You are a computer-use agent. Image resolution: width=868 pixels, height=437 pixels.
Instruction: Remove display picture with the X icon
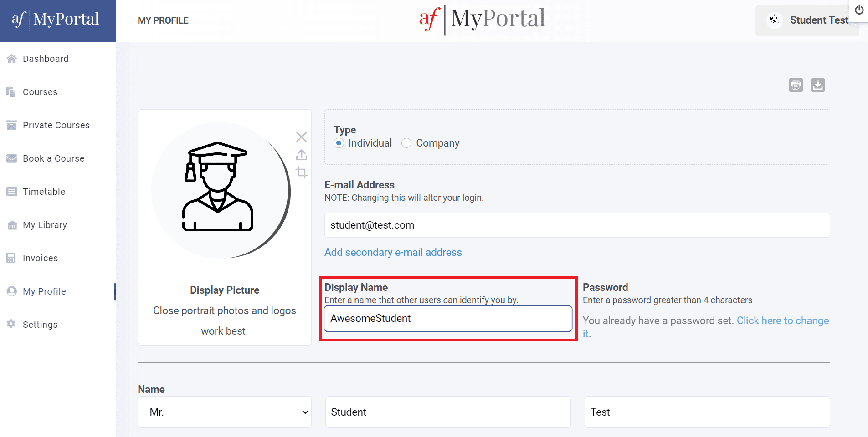pyautogui.click(x=301, y=137)
